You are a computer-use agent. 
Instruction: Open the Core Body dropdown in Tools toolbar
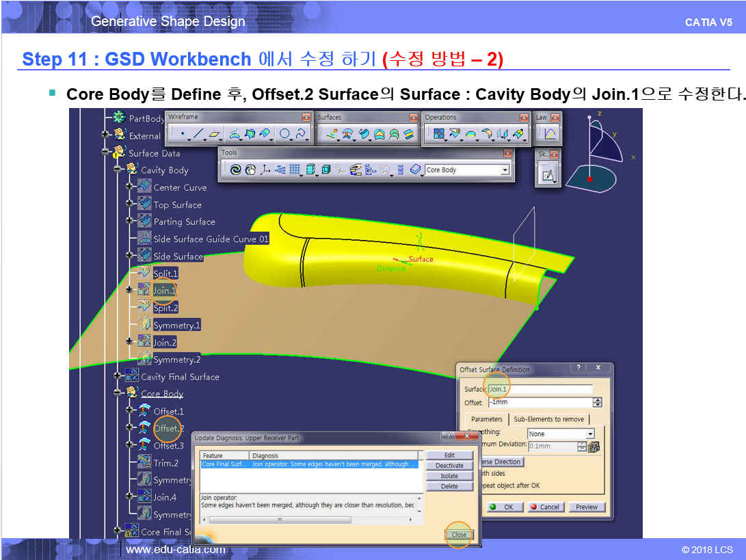pyautogui.click(x=505, y=170)
